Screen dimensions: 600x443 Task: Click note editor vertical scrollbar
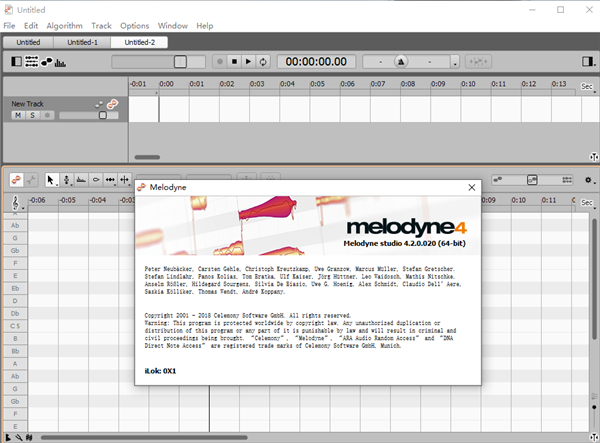click(594, 279)
